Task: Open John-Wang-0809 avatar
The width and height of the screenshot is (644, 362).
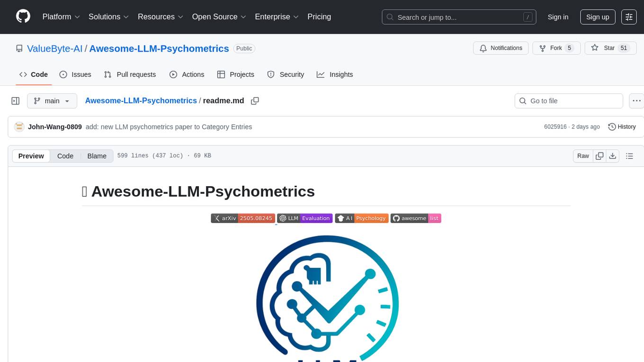Action: pyautogui.click(x=19, y=127)
